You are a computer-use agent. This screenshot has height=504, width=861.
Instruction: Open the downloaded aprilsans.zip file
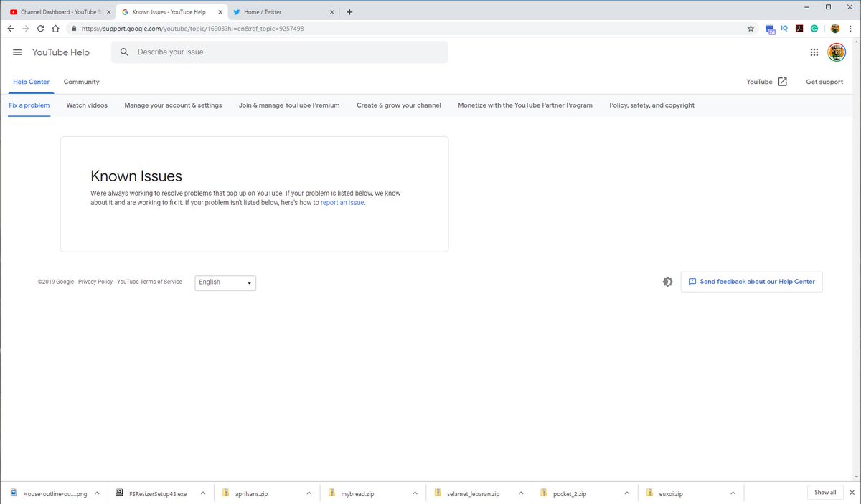(251, 493)
